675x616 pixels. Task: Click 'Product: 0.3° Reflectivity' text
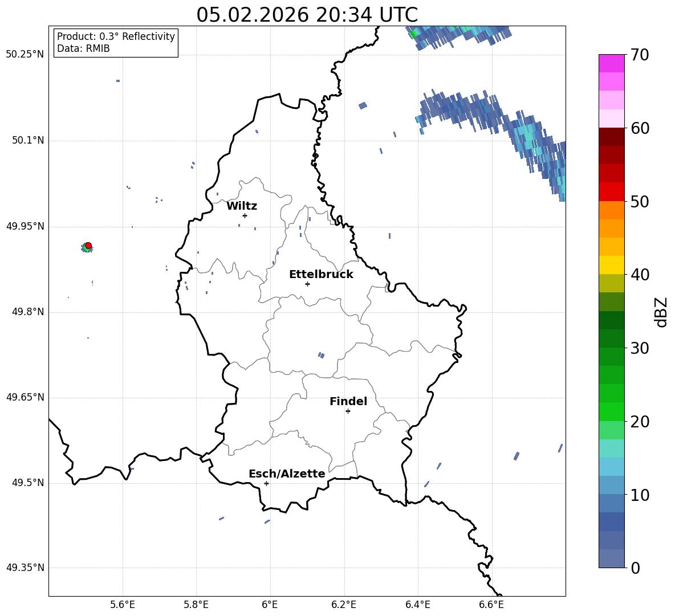[116, 36]
